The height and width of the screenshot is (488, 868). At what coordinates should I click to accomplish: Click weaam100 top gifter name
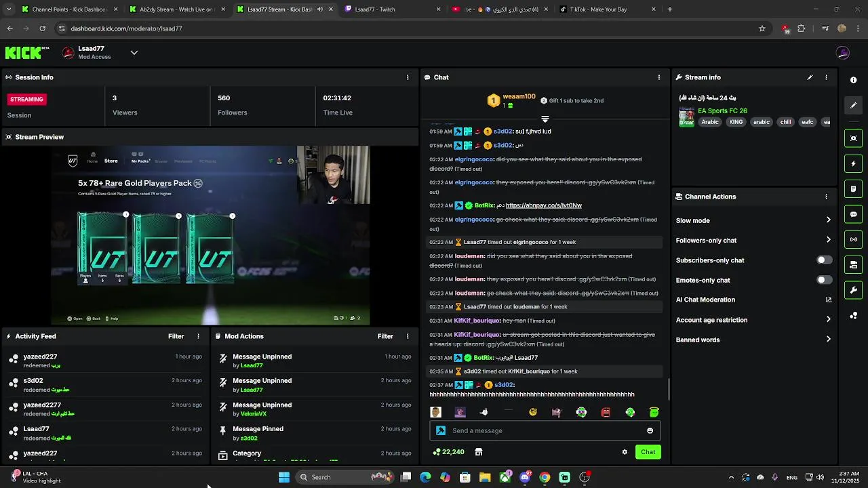click(519, 97)
